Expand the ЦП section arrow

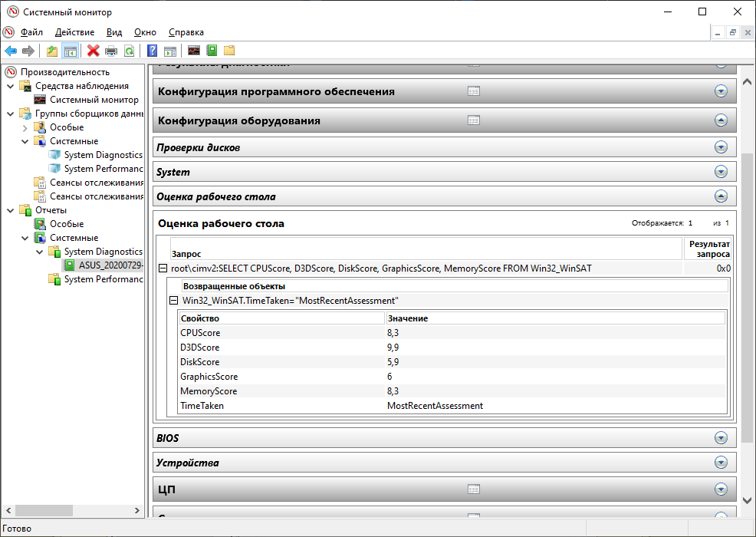[x=721, y=489]
